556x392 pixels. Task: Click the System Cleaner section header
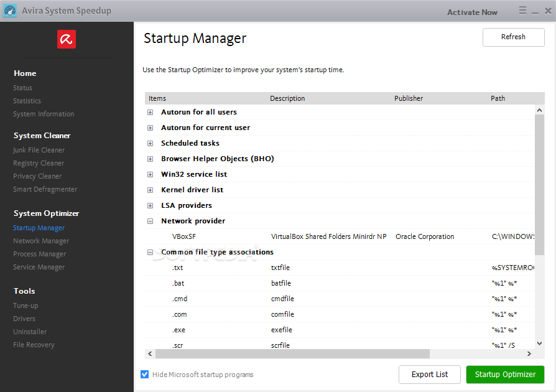(42, 136)
